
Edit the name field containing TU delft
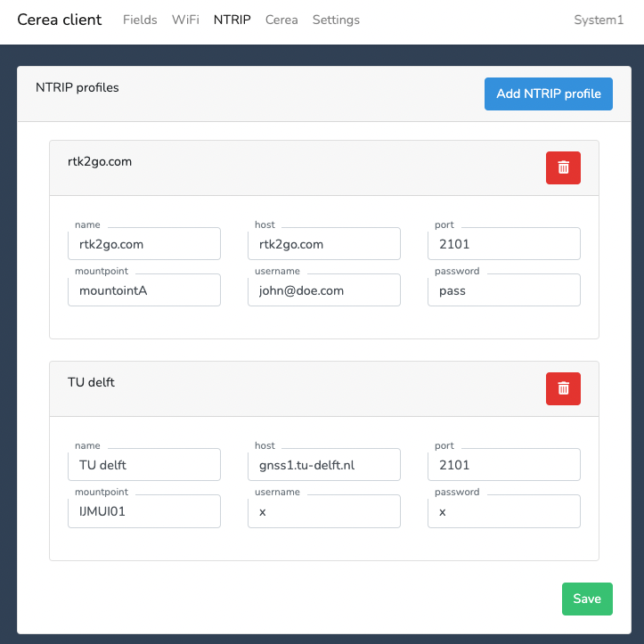tap(144, 465)
